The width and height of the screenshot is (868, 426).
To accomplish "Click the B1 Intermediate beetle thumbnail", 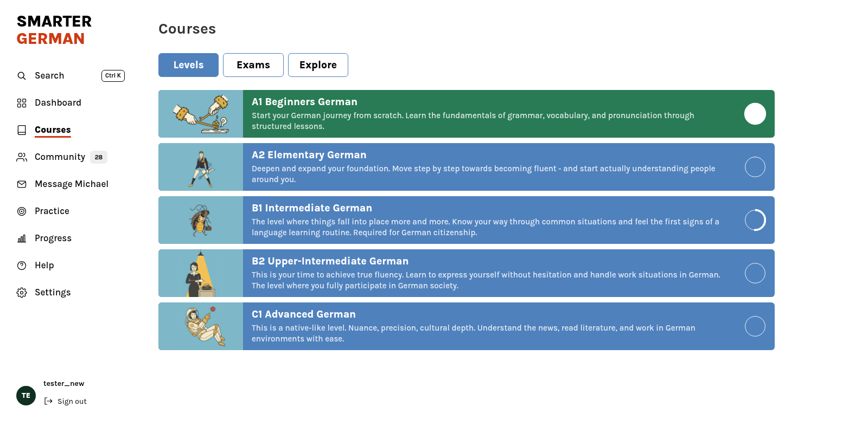I will pos(201,220).
